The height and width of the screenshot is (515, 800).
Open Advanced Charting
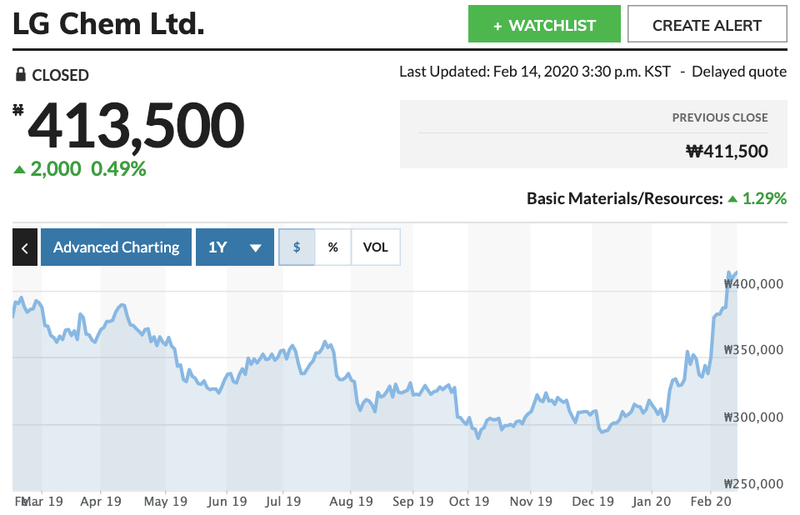[x=116, y=247]
